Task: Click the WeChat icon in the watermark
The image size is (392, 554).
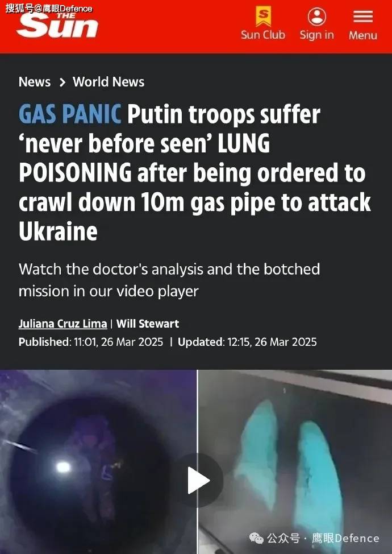Action: pyautogui.click(x=256, y=538)
